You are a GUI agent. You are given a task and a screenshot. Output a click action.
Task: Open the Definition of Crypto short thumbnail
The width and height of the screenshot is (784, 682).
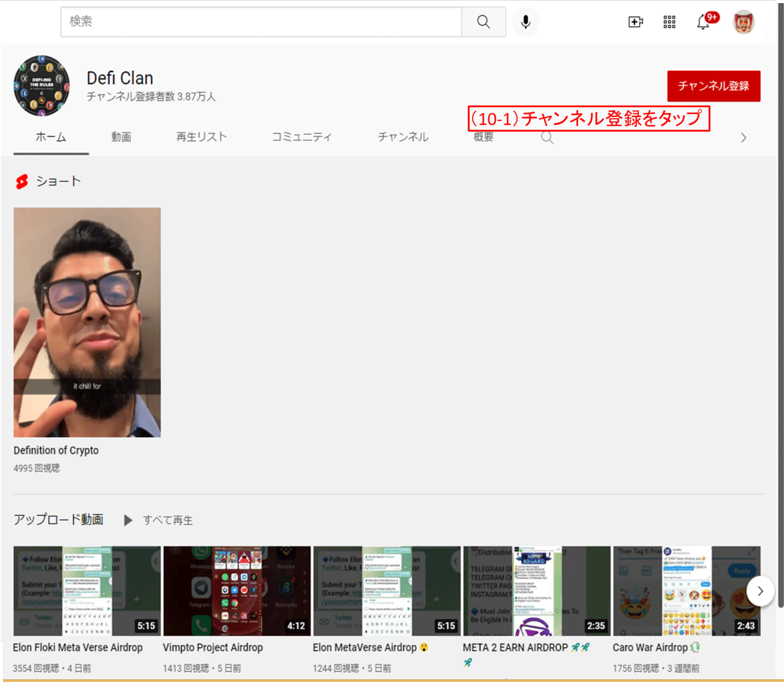pos(87,322)
